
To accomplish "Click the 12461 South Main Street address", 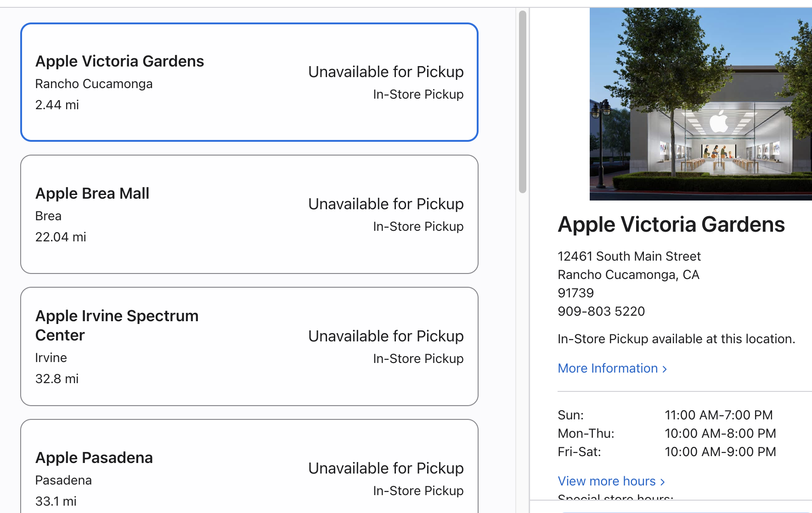I will tap(629, 256).
